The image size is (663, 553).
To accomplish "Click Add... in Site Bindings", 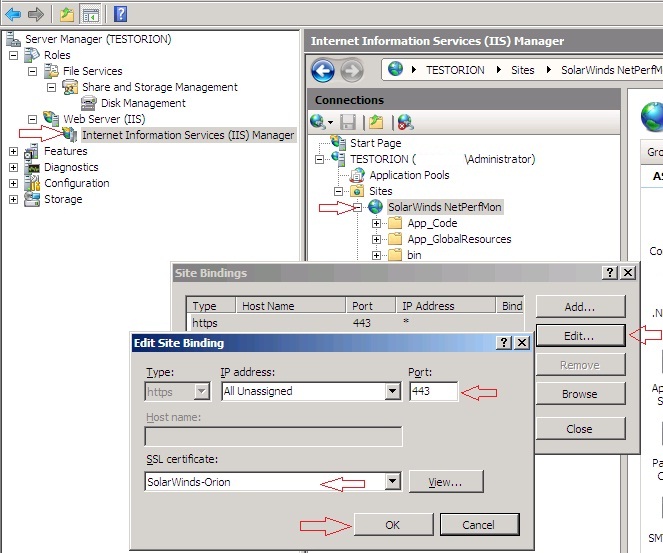I will [580, 307].
